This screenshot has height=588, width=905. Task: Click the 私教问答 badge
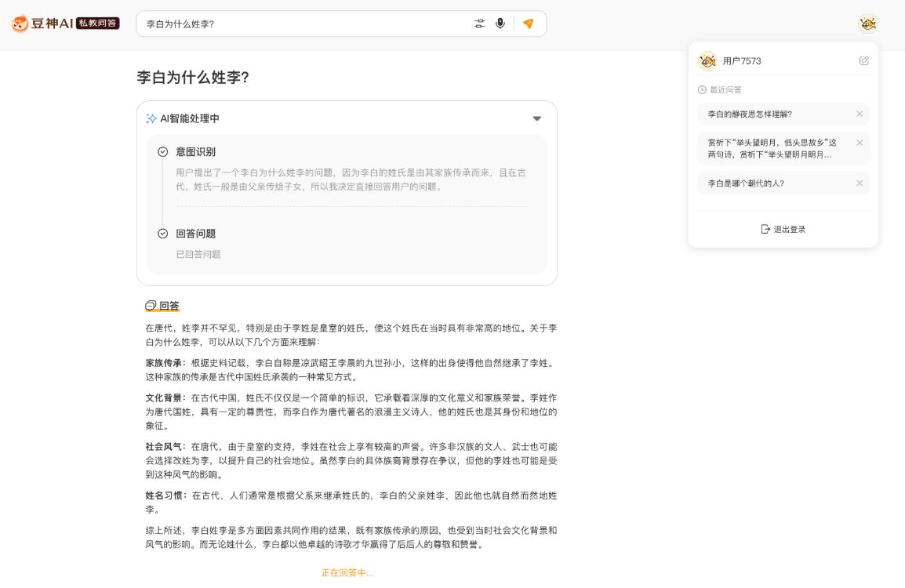pyautogui.click(x=98, y=23)
